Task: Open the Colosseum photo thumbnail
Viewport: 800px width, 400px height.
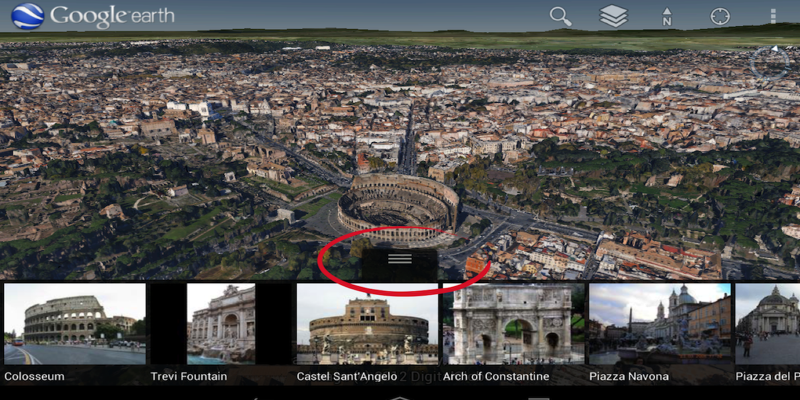Action: (x=75, y=324)
